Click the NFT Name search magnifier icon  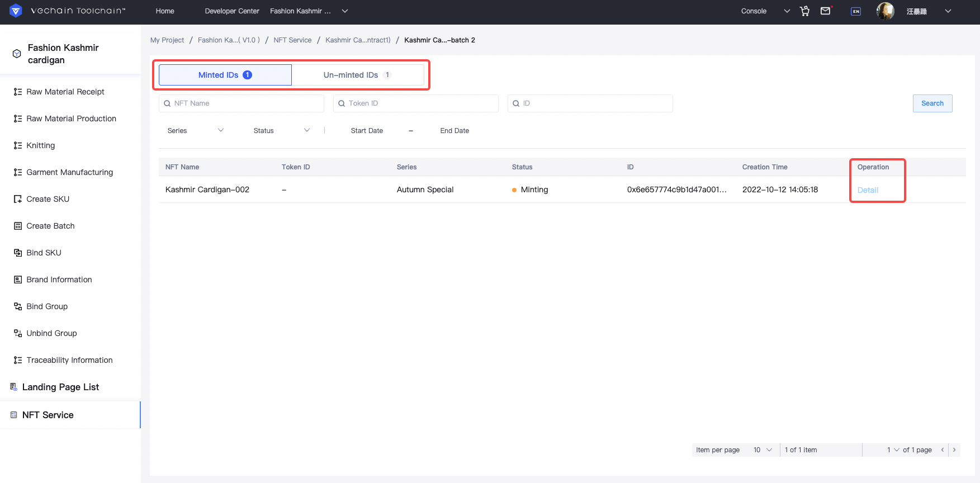[x=167, y=103]
